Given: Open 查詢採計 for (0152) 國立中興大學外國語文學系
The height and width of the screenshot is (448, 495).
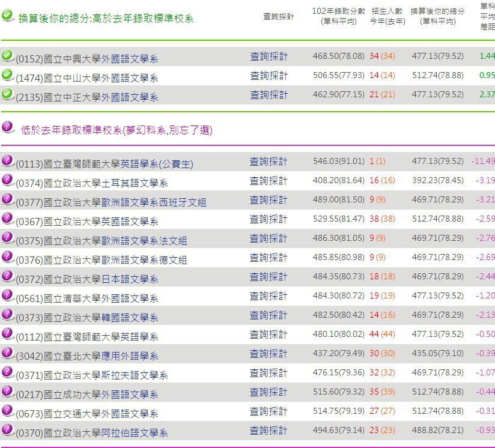Looking at the screenshot, I should tap(269, 56).
